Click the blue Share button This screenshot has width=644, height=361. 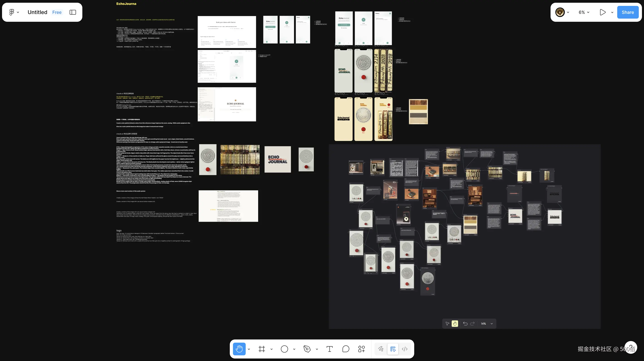[627, 12]
